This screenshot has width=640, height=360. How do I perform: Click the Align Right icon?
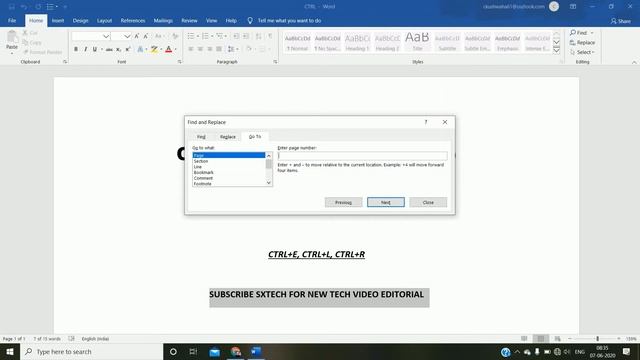pos(209,49)
